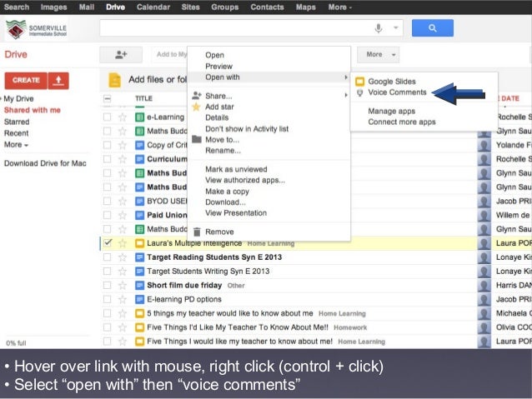Click the Move to folder icon
532x399 pixels.
[197, 139]
